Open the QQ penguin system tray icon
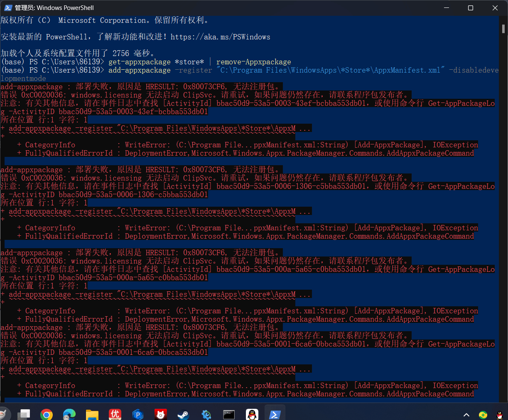The image size is (508, 420). [500, 415]
